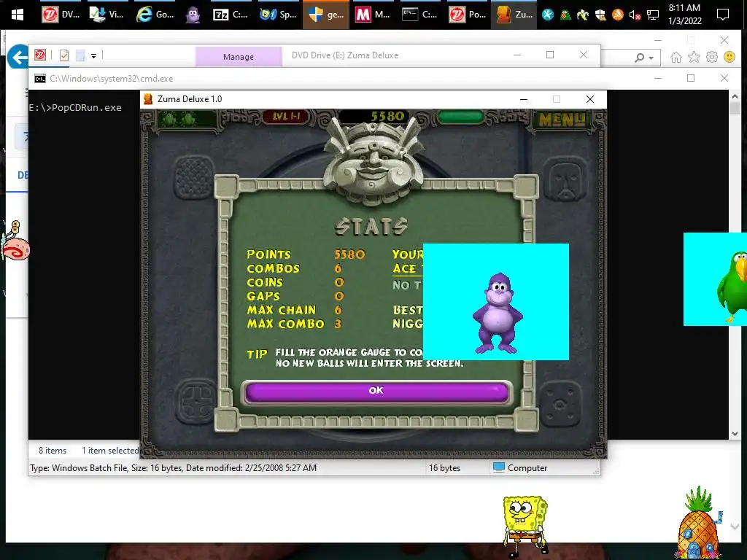Switch to the Po... taskbar item
The width and height of the screenshot is (747, 560).
(468, 15)
